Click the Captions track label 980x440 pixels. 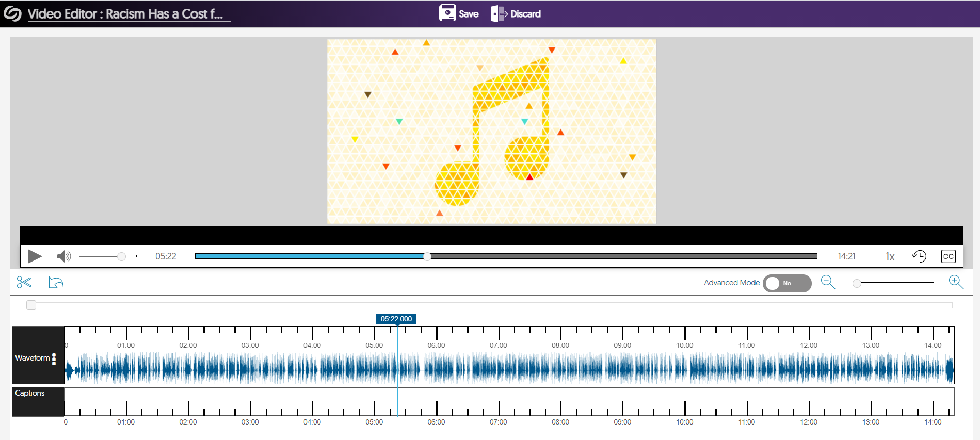click(x=30, y=393)
